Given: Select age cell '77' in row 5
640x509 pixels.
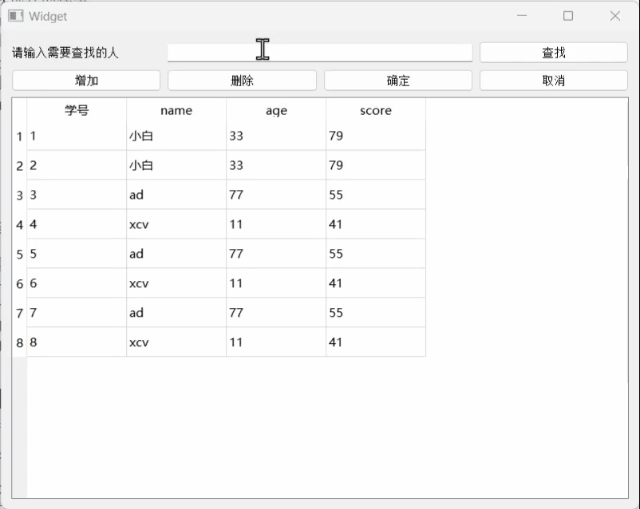Looking at the screenshot, I should (x=276, y=253).
